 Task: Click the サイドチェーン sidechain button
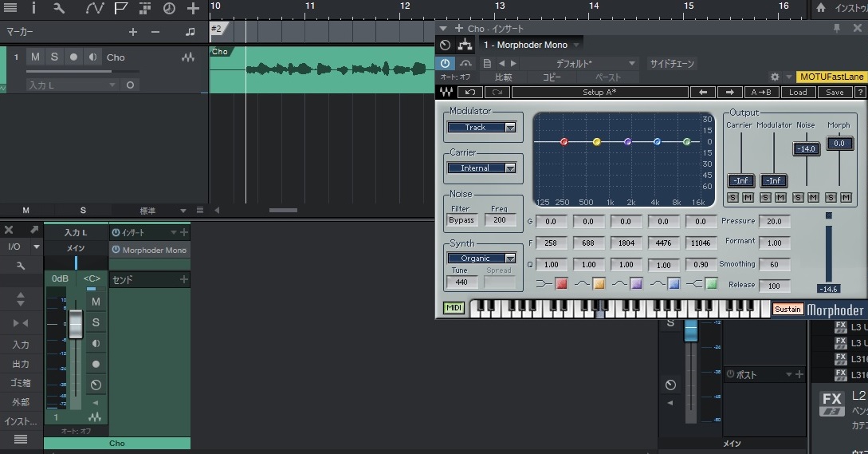click(671, 63)
